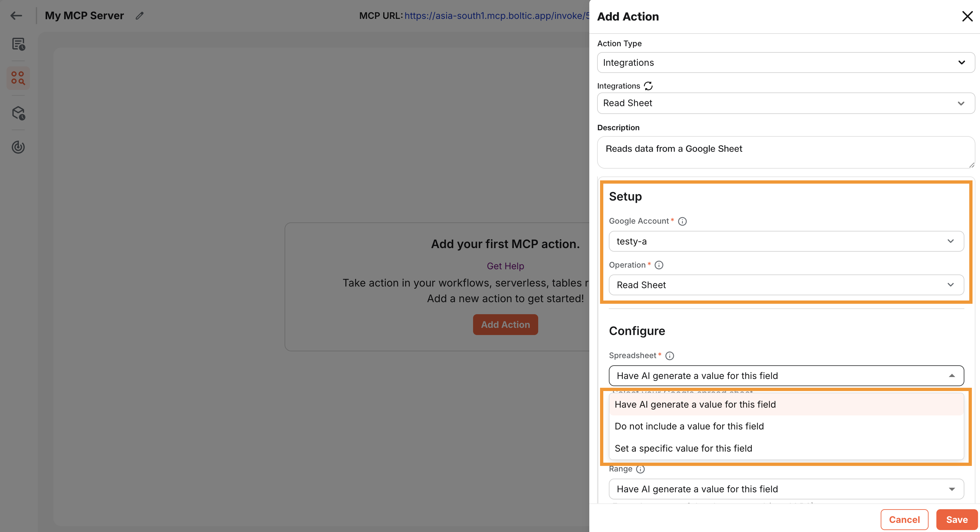Screen dimensions: 980x532
Task: Click the back arrow to leave the server editor
Action: coord(16,16)
